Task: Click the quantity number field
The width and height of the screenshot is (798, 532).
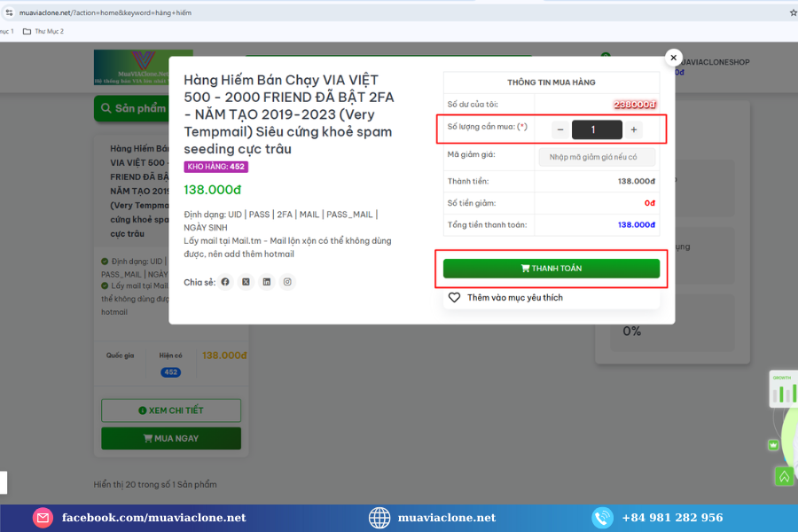Action: [597, 129]
